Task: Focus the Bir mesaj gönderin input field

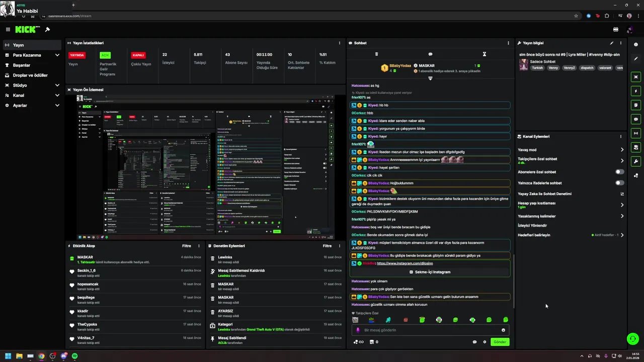Action: point(430,330)
